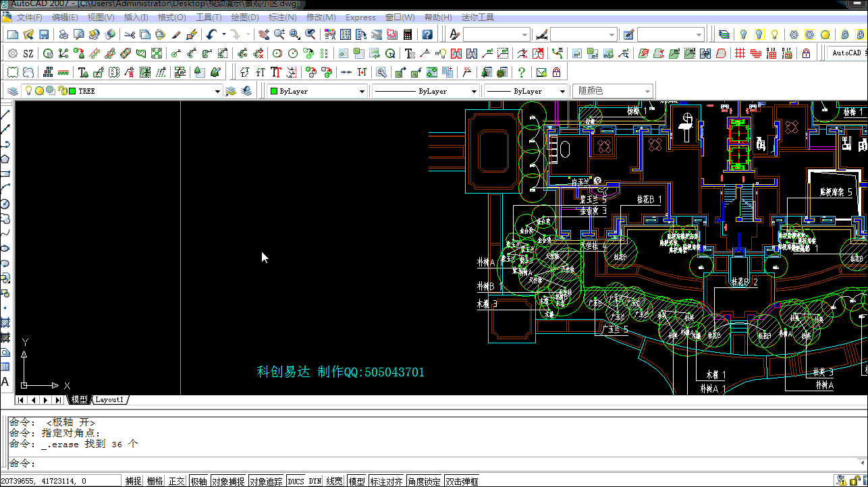Open the ByLayer lineweight dropdown
Viewport: 868px width, 487px height.
[x=562, y=91]
